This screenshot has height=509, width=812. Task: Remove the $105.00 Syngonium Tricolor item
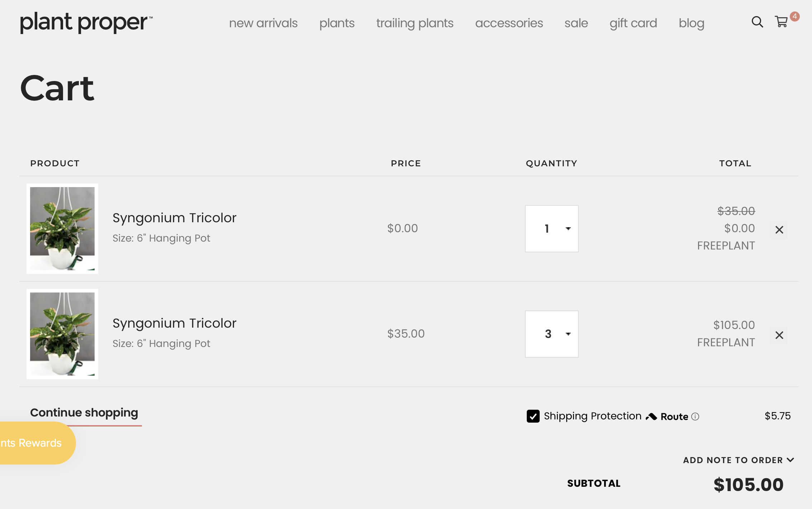pyautogui.click(x=779, y=335)
